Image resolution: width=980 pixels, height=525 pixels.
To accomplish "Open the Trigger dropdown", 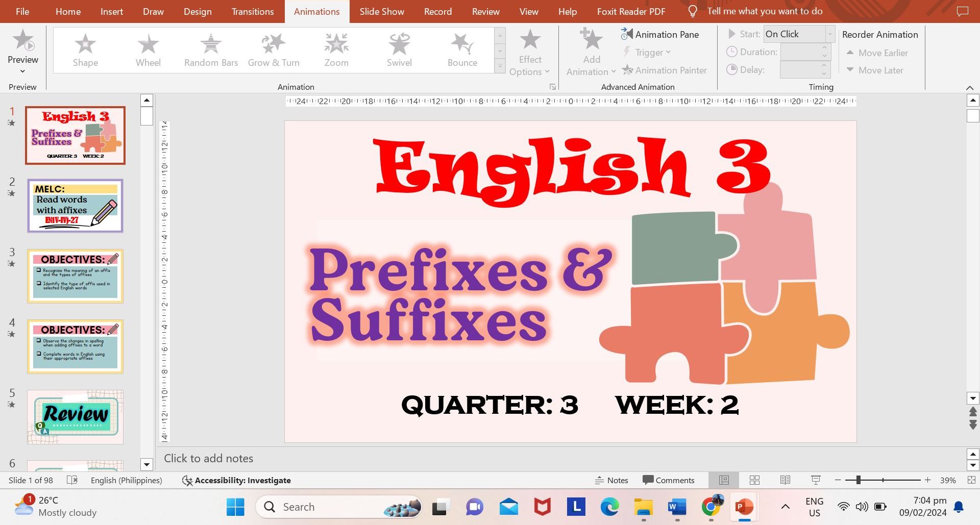I will [x=647, y=53].
